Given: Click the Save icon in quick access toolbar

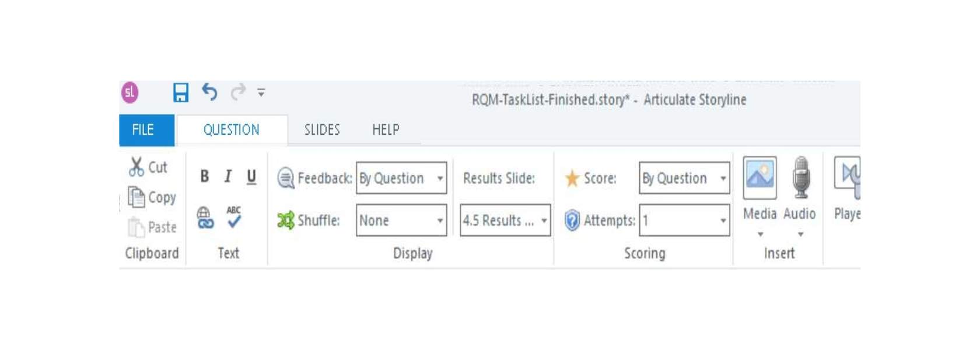Looking at the screenshot, I should pos(181,92).
